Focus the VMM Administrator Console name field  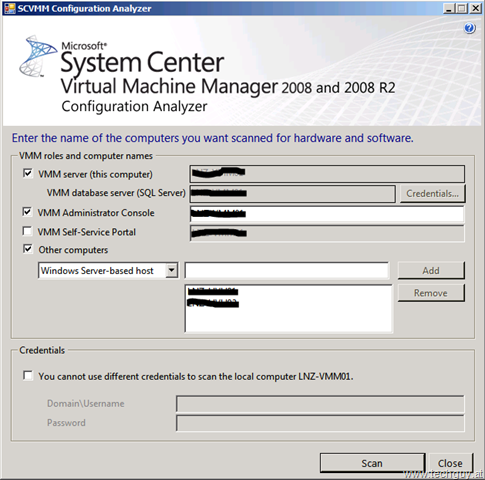point(327,214)
